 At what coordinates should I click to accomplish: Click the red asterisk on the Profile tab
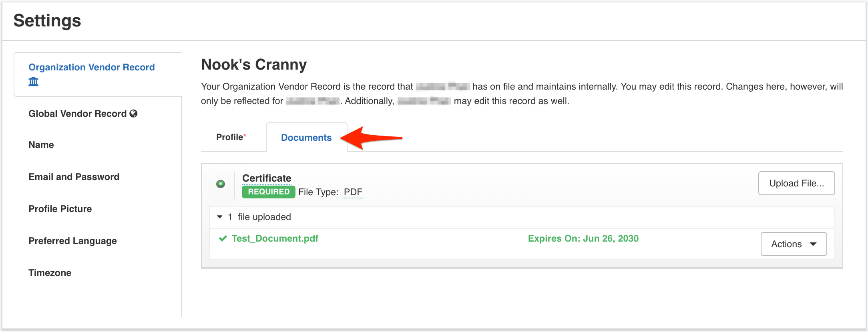click(245, 136)
